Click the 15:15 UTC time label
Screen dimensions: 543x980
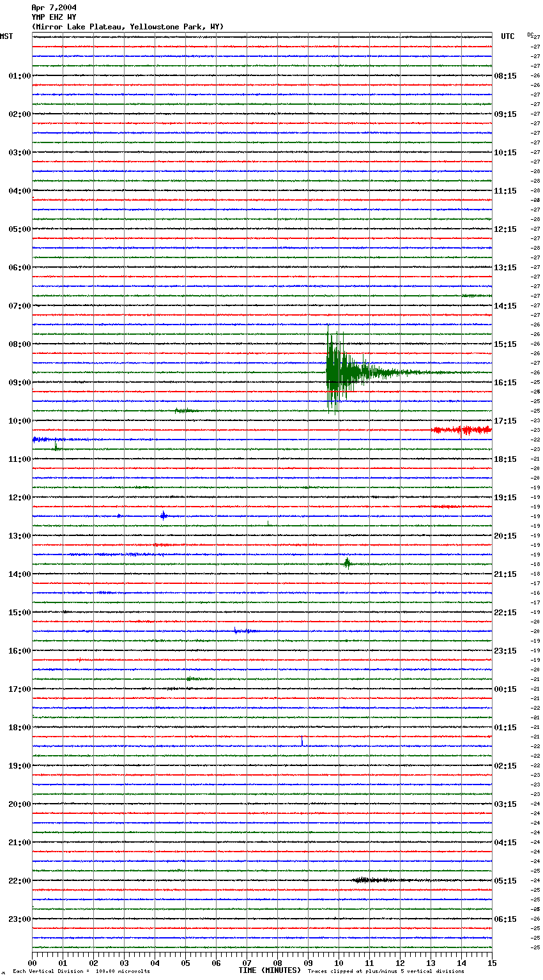(x=505, y=344)
